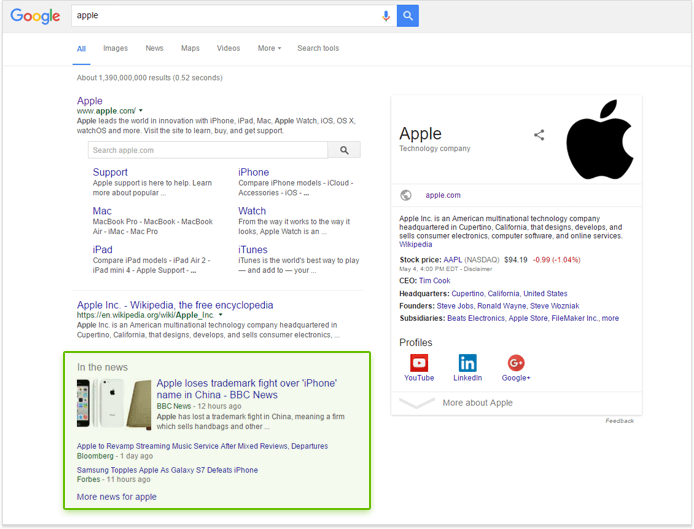
Task: Open Search tools
Action: point(318,48)
